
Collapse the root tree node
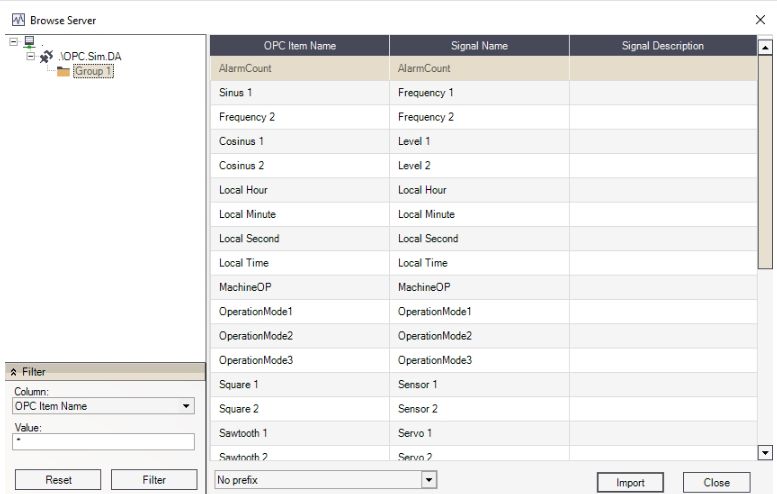[12, 42]
